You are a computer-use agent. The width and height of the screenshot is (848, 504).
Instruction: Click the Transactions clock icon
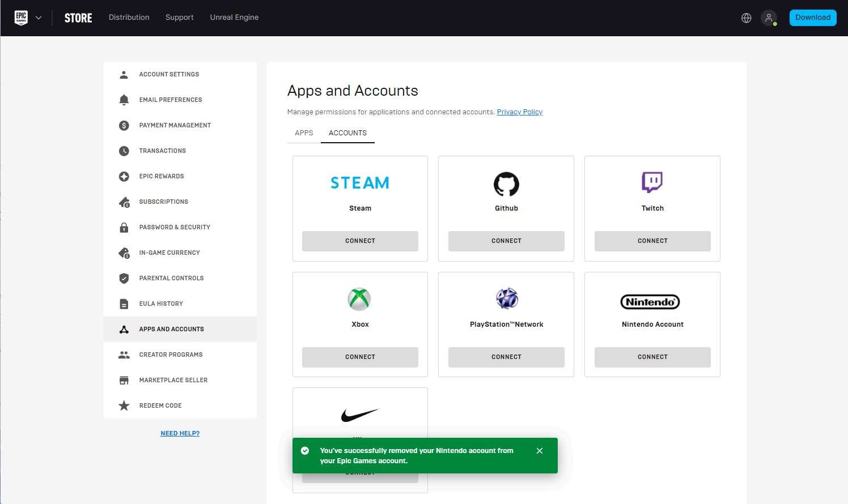point(124,151)
